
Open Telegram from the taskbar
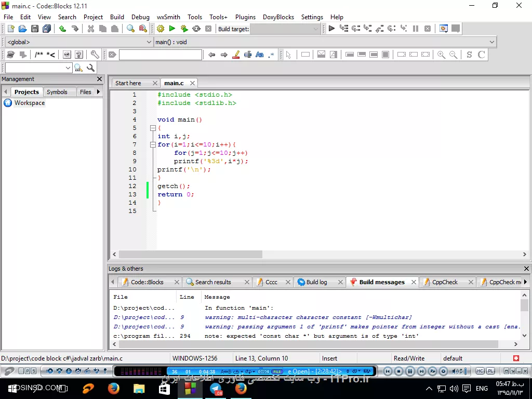tap(216, 388)
